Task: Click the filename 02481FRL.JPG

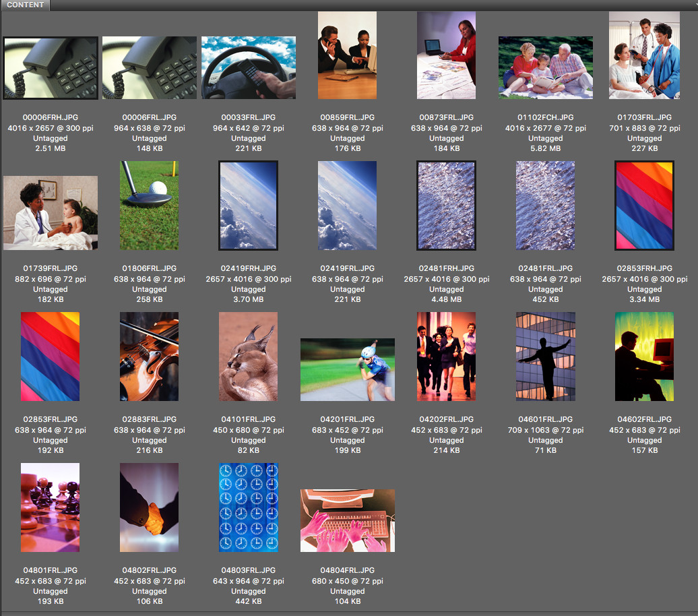Action: coord(545,269)
